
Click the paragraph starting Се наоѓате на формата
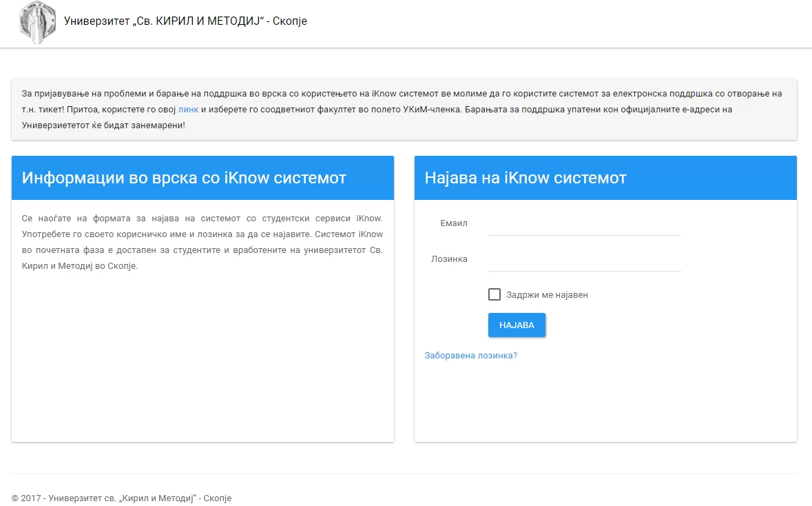202,242
